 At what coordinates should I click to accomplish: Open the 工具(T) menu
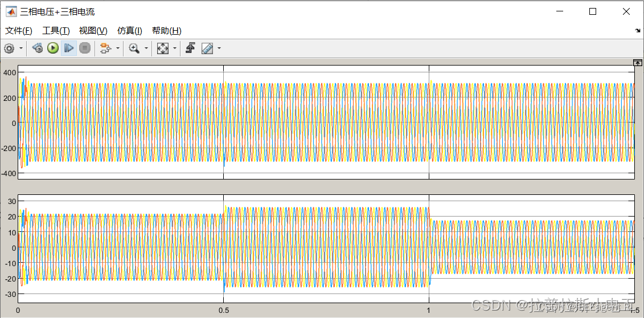[56, 31]
